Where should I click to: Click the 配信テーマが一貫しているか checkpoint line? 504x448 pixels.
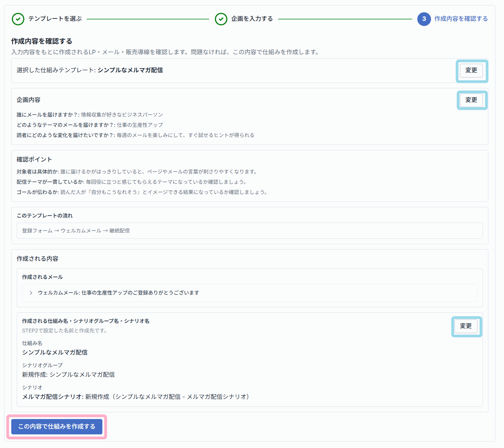coord(132,182)
